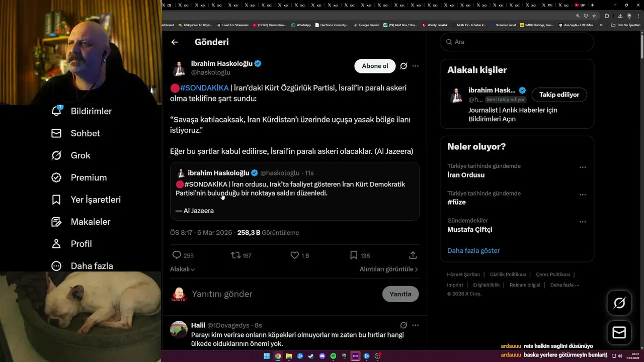
Task: Open the Windows Start button
Action: (x=267, y=356)
